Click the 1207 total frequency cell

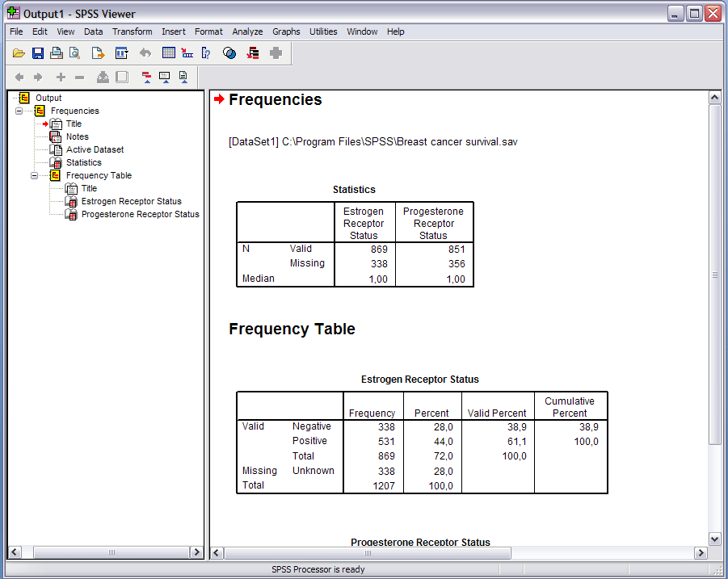click(x=384, y=486)
